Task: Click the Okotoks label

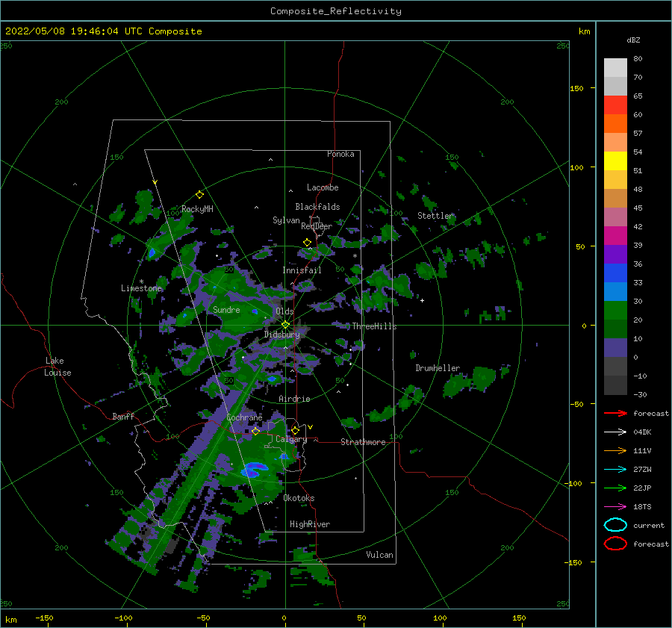Action: coord(299,498)
